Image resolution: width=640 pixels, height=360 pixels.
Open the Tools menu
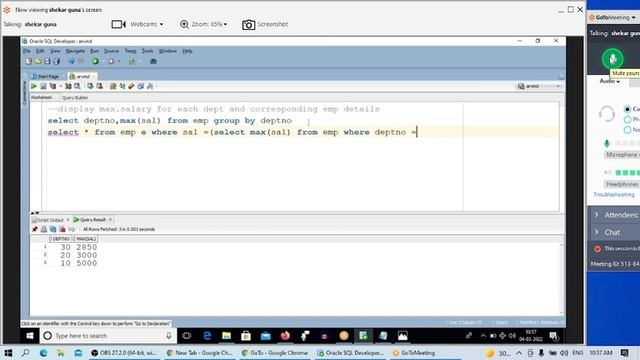[147, 51]
